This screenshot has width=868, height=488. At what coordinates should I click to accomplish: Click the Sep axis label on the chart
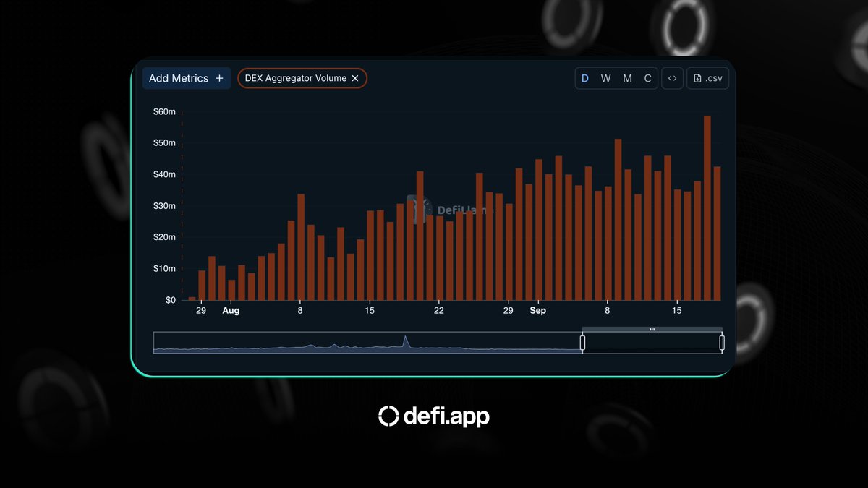(537, 310)
